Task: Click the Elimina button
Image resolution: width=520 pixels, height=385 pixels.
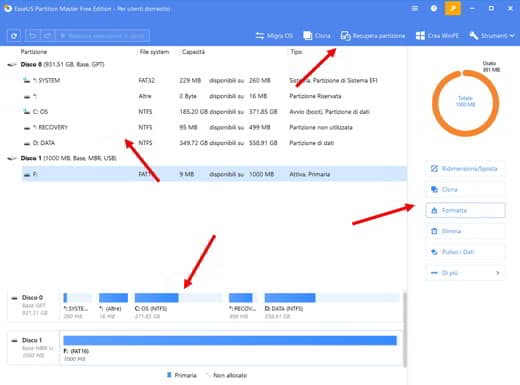Action: click(x=465, y=231)
